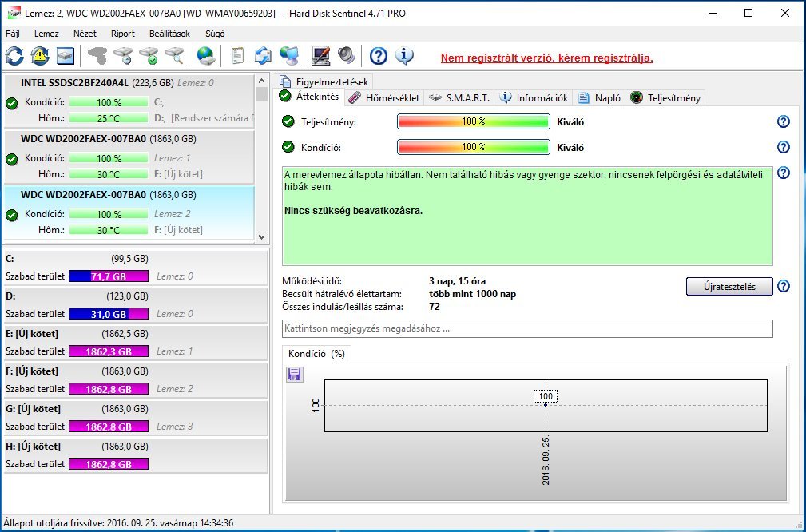Click the D: free space bar 31,0 GB
The height and width of the screenshot is (532, 806).
[109, 314]
